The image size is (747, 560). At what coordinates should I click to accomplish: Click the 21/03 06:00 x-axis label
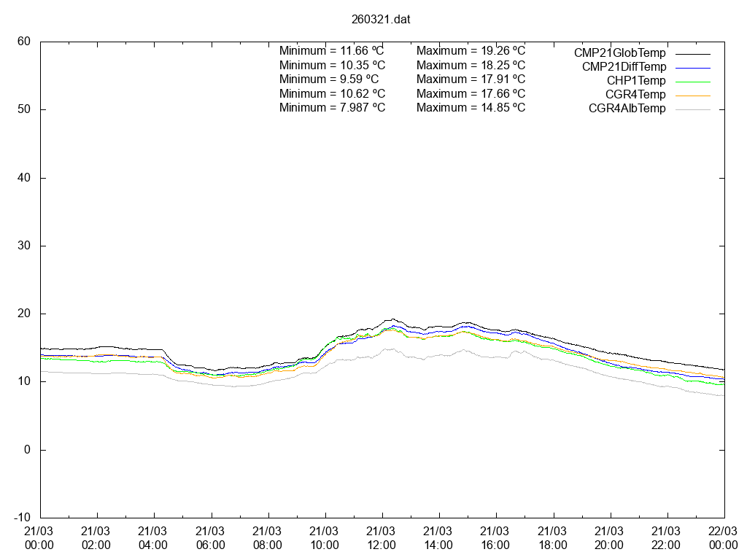[x=211, y=538]
